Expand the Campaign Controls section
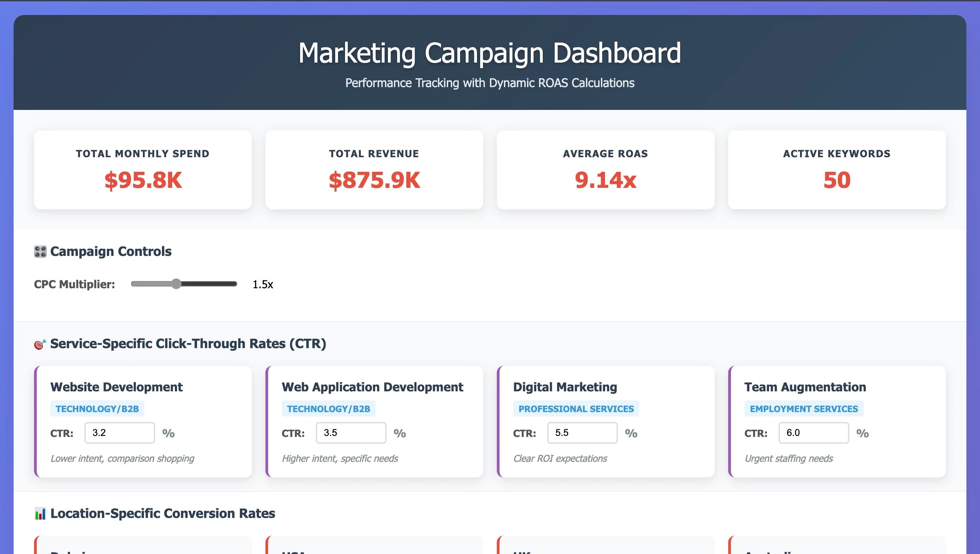This screenshot has width=980, height=554. point(111,251)
